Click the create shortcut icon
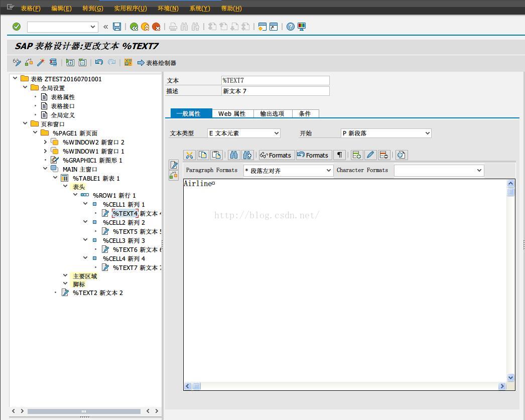Image resolution: width=525 pixels, height=420 pixels. (274, 27)
